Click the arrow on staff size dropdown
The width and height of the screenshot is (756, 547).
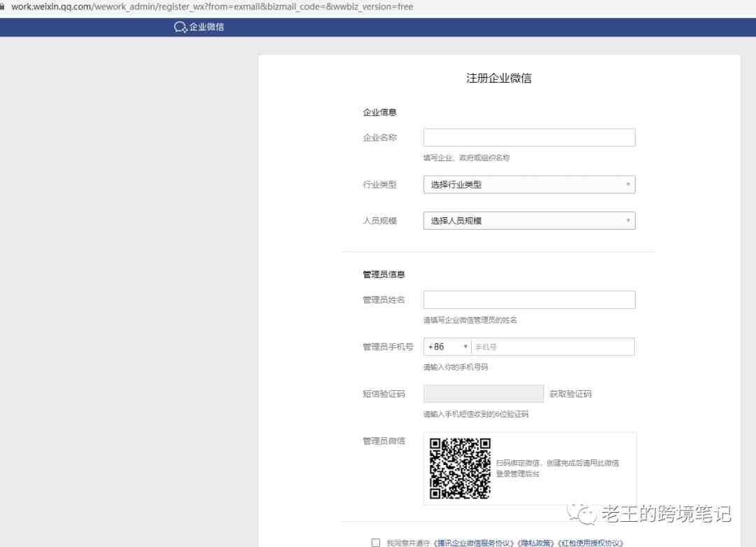(x=628, y=221)
